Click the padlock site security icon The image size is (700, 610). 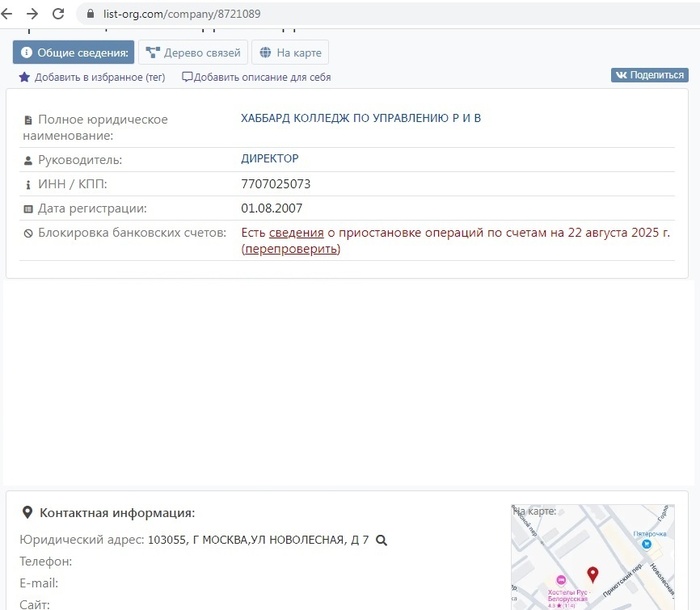(90, 14)
